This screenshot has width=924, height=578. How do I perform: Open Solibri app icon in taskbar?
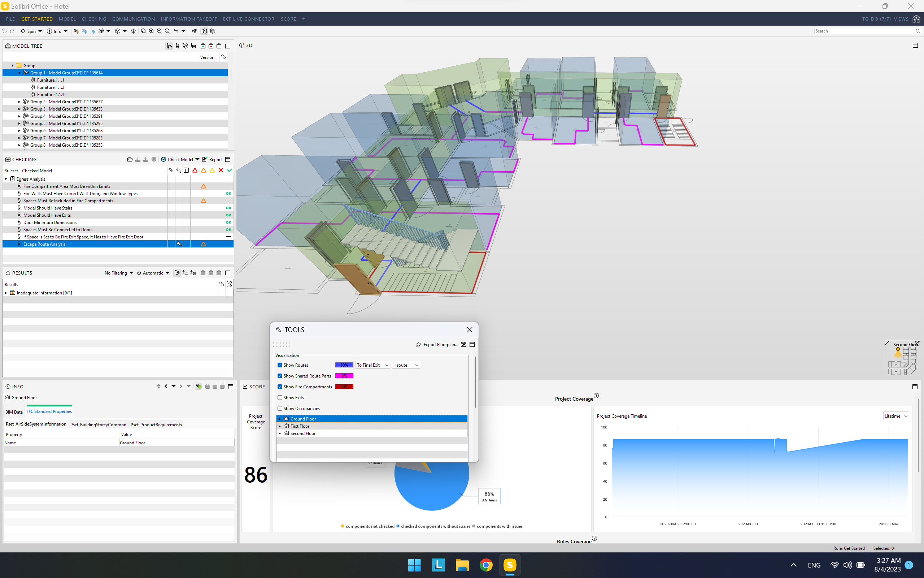click(x=510, y=565)
